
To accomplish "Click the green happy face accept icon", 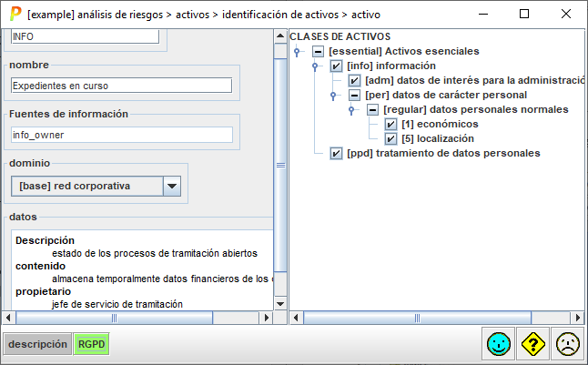I will tap(497, 344).
